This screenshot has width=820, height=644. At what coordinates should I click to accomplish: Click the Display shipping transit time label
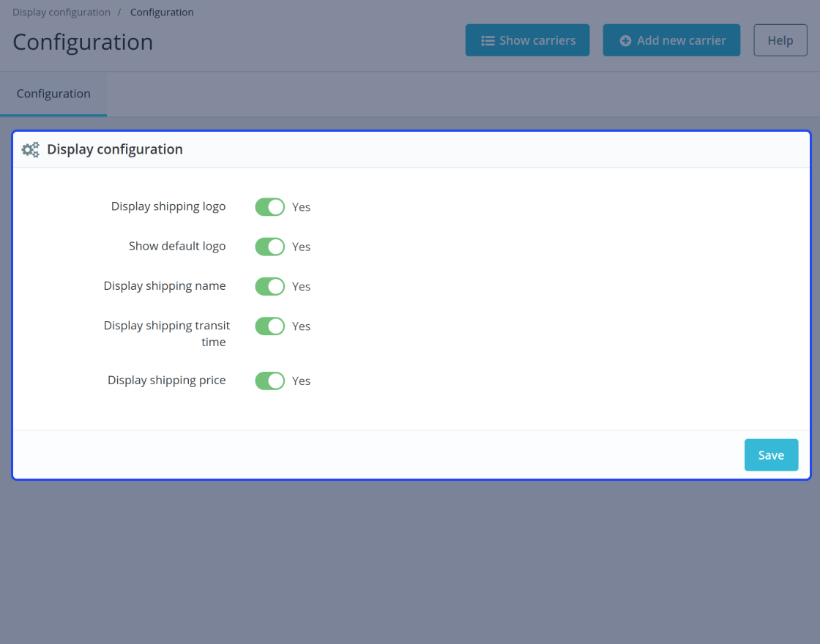(x=167, y=334)
